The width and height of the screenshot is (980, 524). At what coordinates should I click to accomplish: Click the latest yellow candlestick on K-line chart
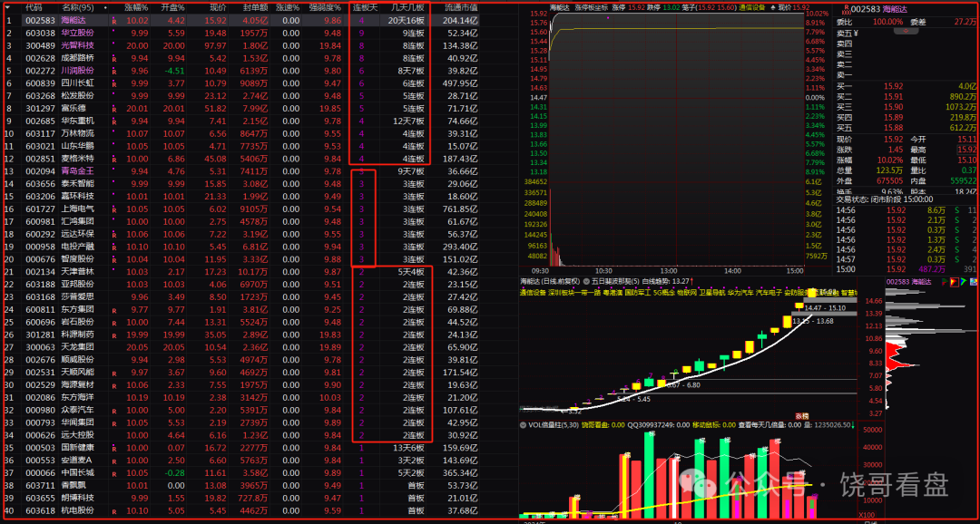pos(812,292)
